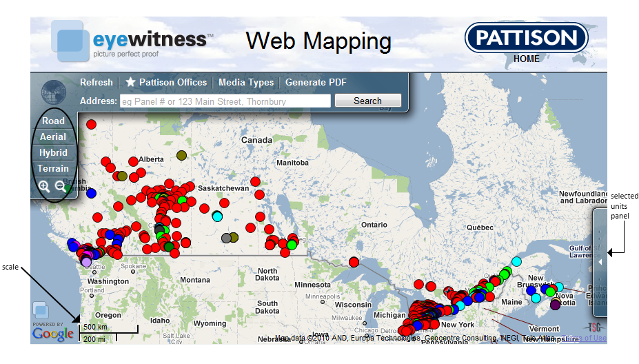This screenshot has width=639, height=364.
Task: Click the zoom out magnifier icon
Action: click(x=61, y=187)
